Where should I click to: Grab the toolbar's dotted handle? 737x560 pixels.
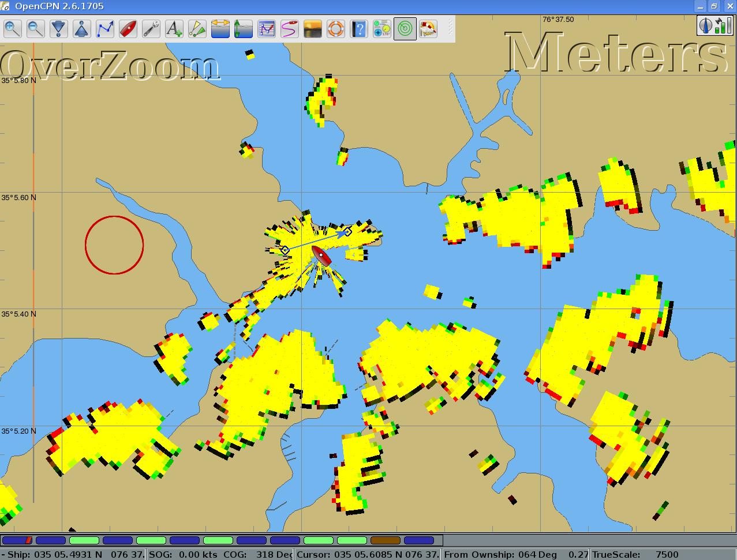click(450, 28)
